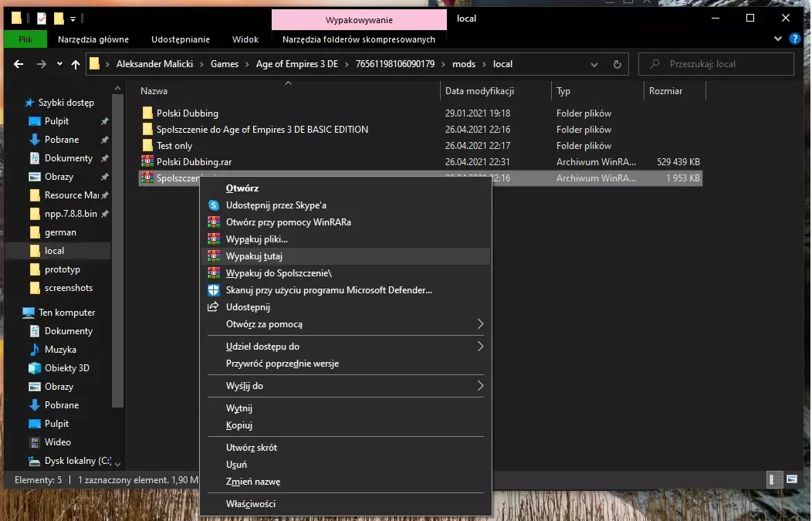This screenshot has width=812, height=521.
Task: Collapse the ribbon with the chevron
Action: pos(777,39)
